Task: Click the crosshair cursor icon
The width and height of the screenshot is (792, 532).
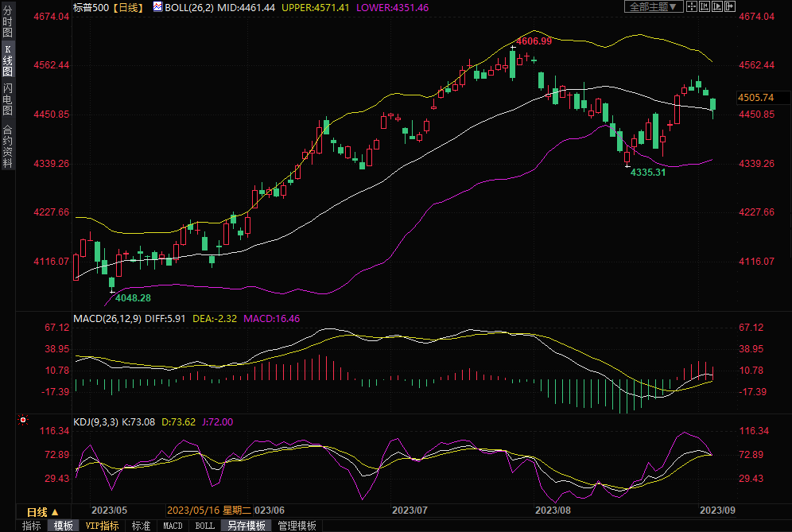Action: tap(692, 6)
